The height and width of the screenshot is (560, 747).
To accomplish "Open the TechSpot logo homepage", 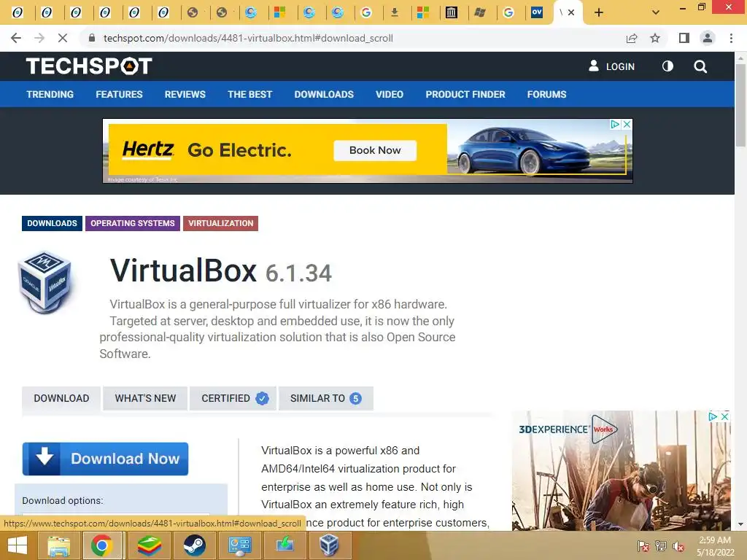I will [x=89, y=66].
